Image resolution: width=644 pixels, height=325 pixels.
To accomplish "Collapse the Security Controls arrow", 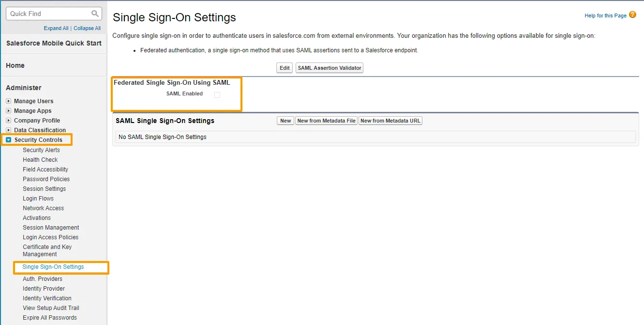I will [8, 140].
